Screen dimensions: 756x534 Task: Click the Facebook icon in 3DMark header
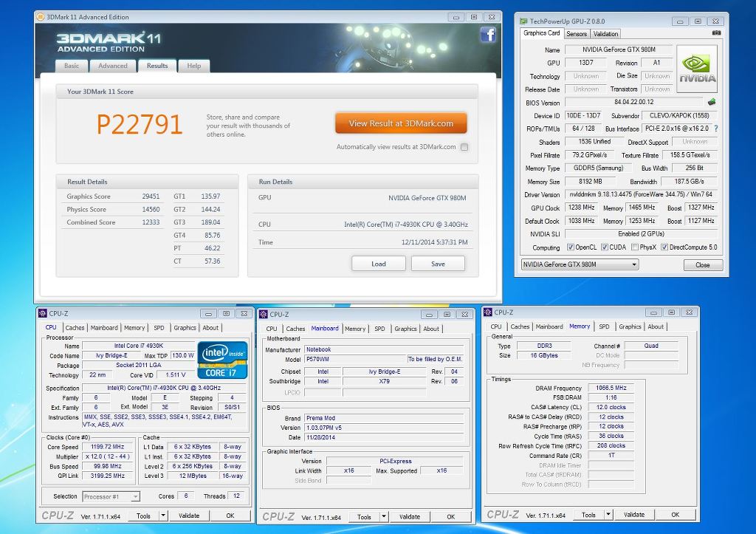point(487,34)
